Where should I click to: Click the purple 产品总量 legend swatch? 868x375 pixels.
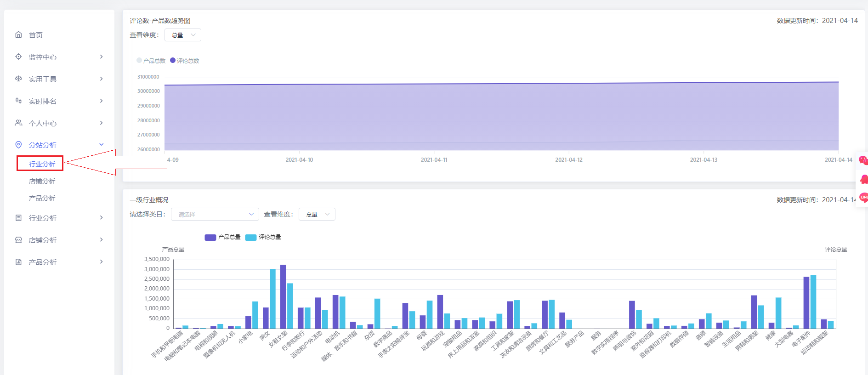210,238
